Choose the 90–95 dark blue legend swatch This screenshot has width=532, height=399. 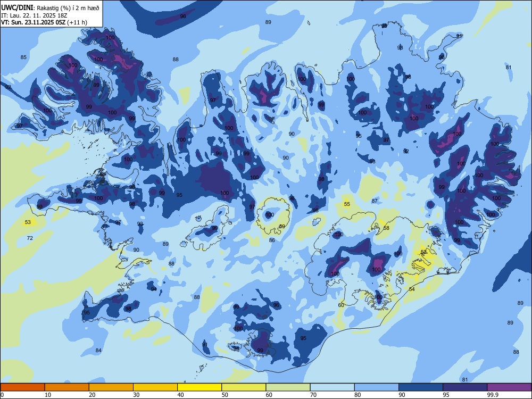[x=421, y=387]
